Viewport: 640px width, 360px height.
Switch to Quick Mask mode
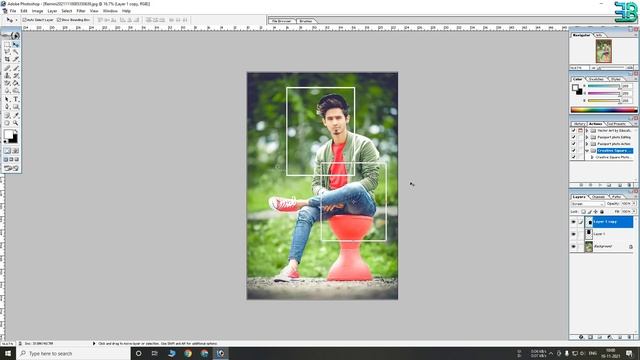click(x=16, y=151)
